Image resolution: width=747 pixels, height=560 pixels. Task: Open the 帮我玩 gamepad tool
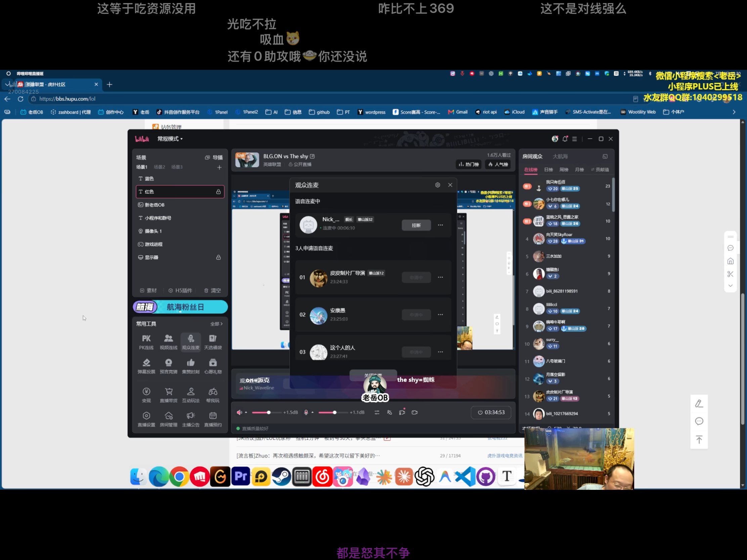click(213, 394)
